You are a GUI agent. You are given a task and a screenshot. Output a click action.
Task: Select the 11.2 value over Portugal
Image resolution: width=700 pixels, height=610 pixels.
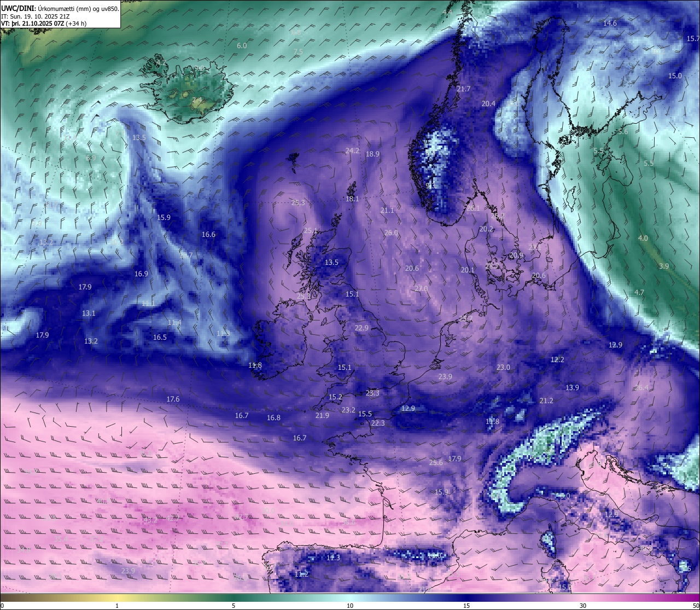click(302, 574)
